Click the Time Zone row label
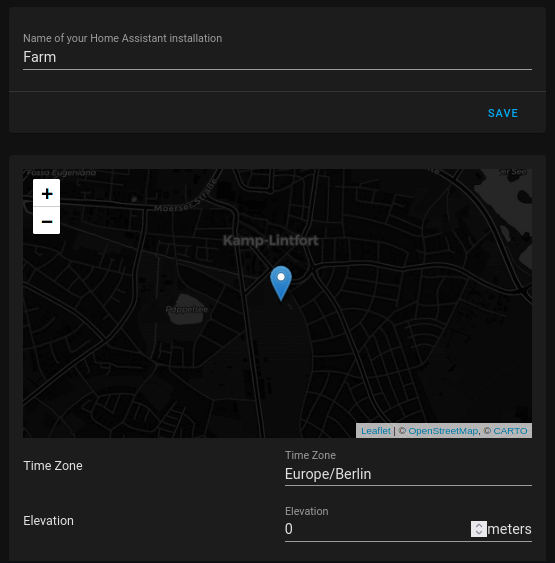 53,466
